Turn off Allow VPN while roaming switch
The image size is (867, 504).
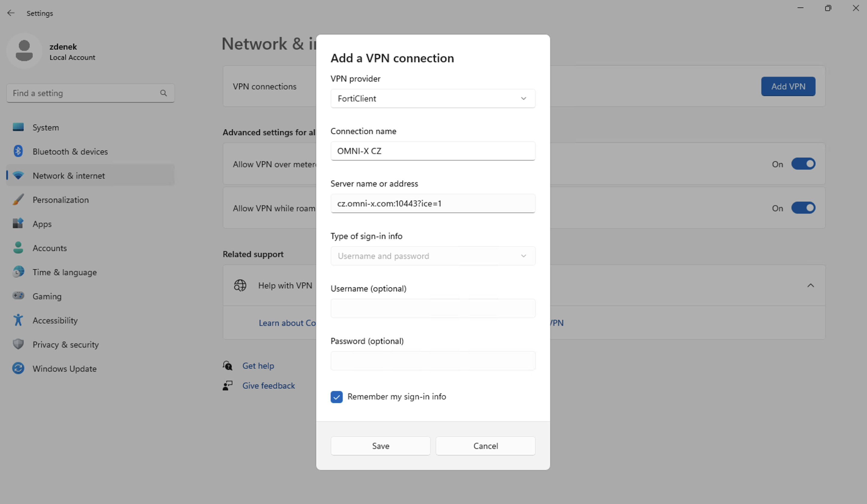pos(803,208)
